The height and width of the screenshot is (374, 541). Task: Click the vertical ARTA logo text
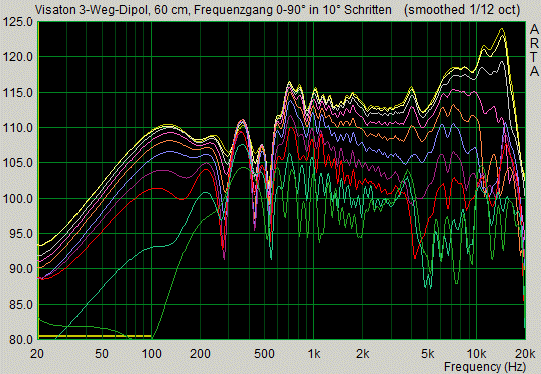click(534, 51)
